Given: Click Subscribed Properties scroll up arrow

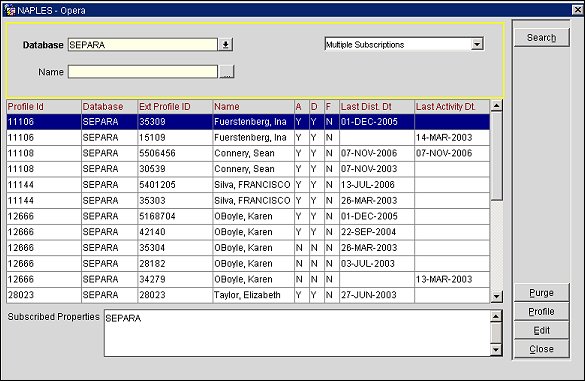Looking at the screenshot, I should (495, 316).
